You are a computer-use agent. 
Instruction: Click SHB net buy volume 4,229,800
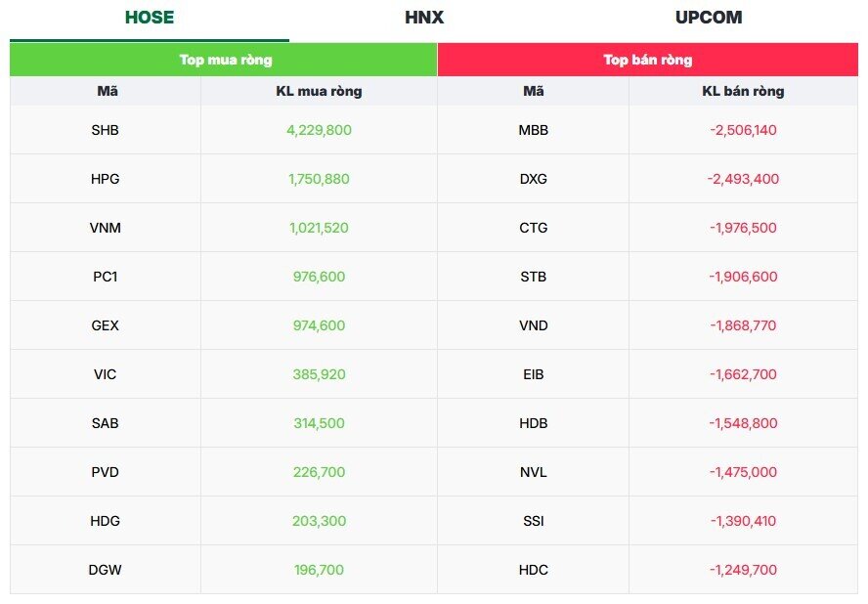319,130
